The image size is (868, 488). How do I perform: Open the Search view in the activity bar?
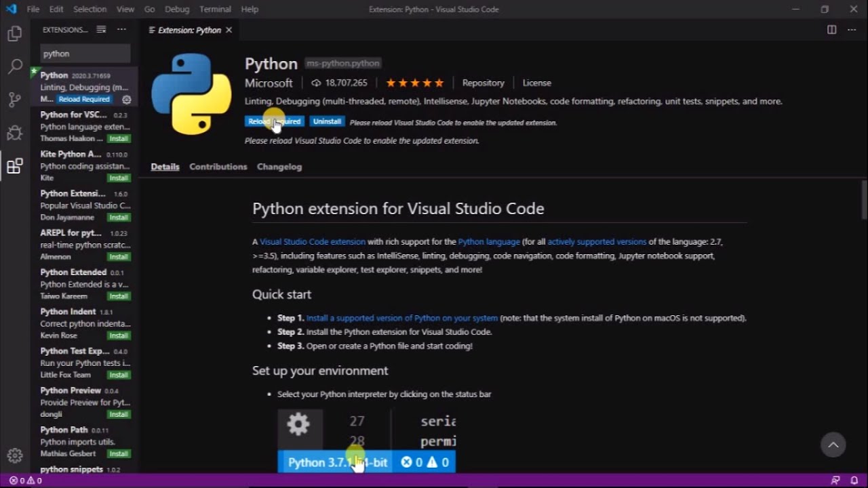[14, 66]
